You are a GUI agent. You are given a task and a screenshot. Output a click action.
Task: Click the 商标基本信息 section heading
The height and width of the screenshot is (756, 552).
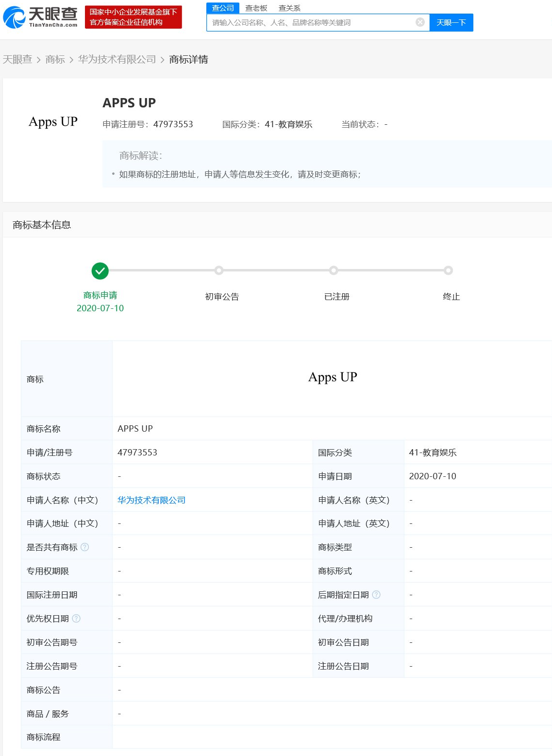[x=42, y=225]
